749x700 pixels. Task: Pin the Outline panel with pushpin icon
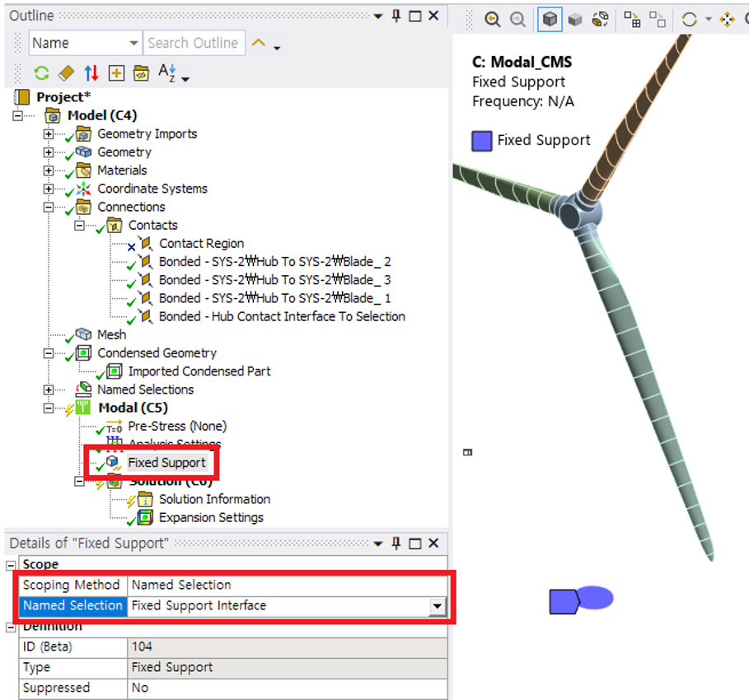pyautogui.click(x=396, y=16)
